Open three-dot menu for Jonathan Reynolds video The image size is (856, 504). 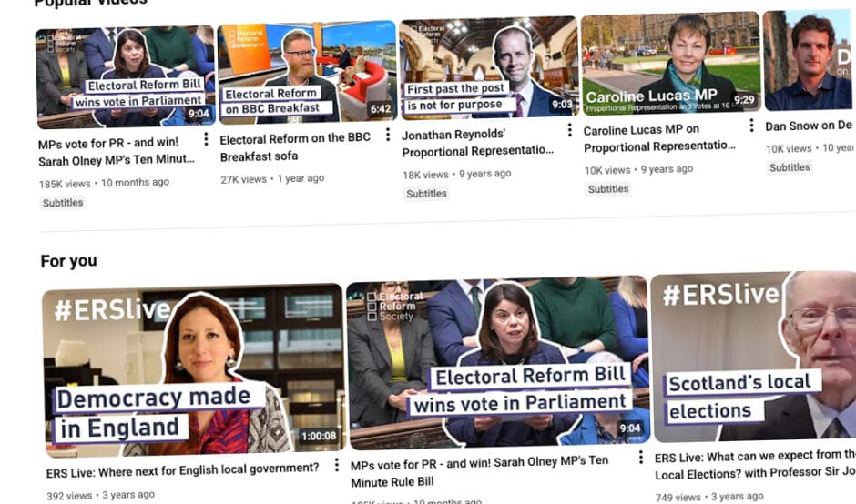pyautogui.click(x=569, y=130)
